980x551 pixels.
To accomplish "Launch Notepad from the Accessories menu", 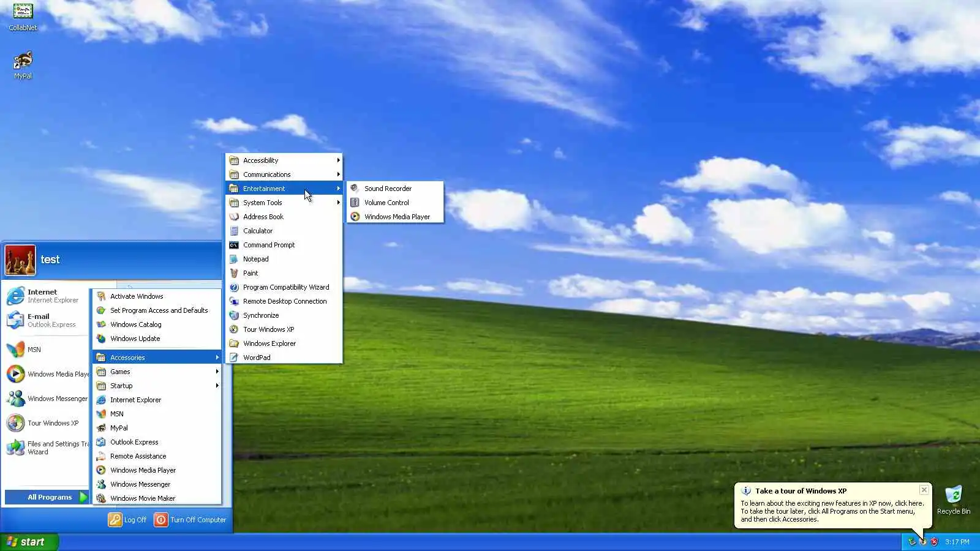I will (284, 259).
